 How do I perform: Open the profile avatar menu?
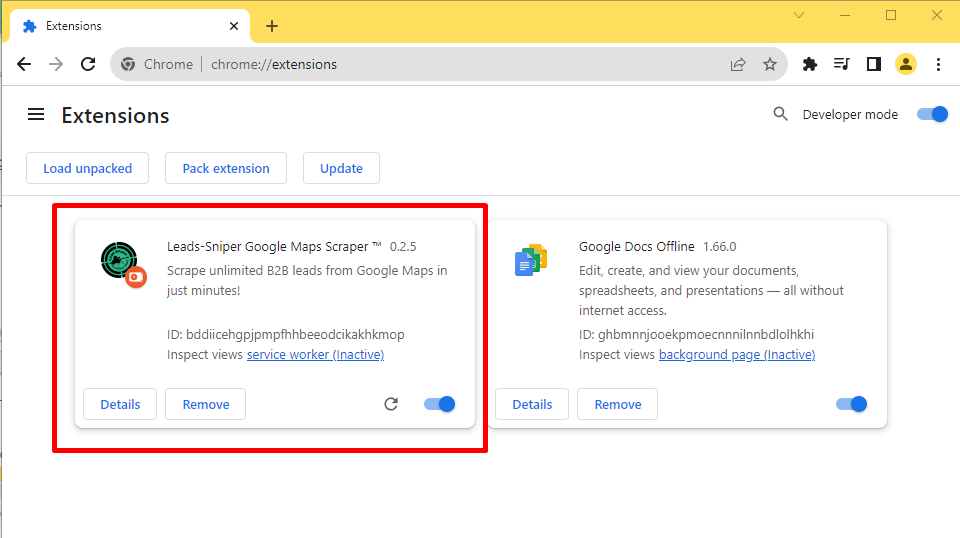tap(906, 64)
